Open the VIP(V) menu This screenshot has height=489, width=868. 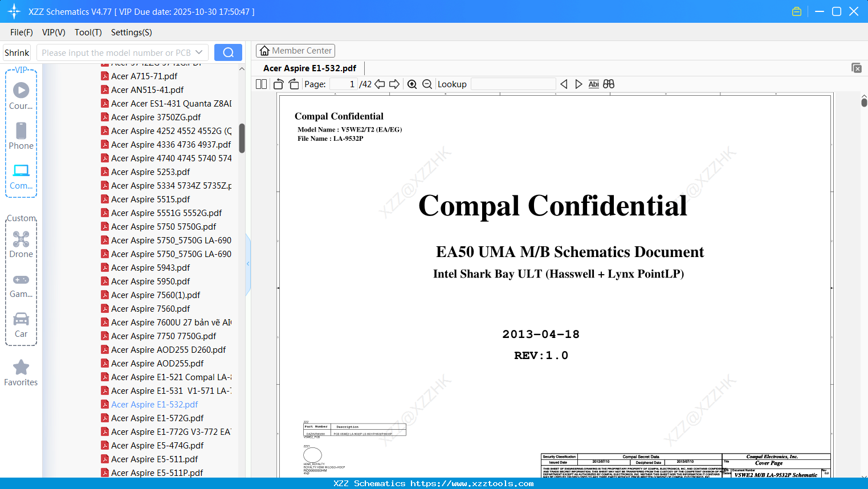tap(54, 32)
